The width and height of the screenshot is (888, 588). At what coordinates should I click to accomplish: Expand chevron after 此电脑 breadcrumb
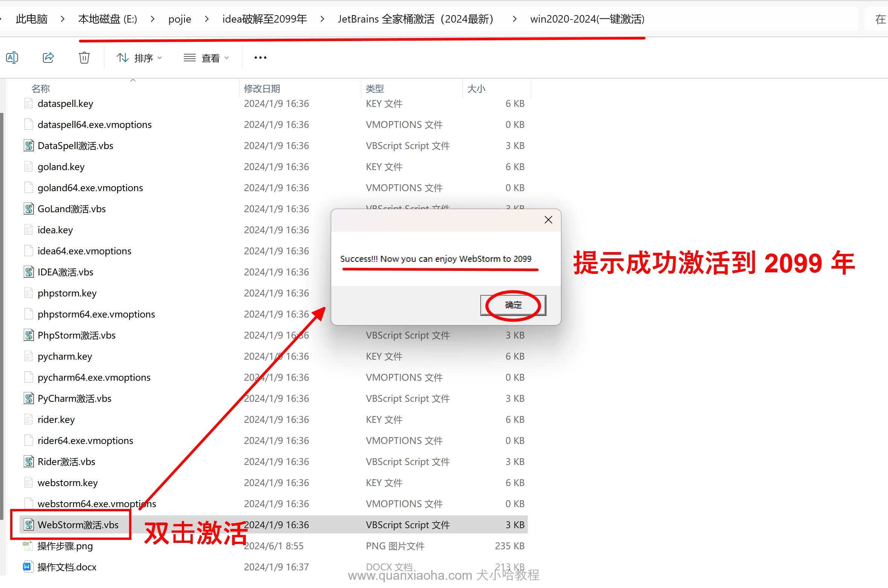(x=63, y=19)
